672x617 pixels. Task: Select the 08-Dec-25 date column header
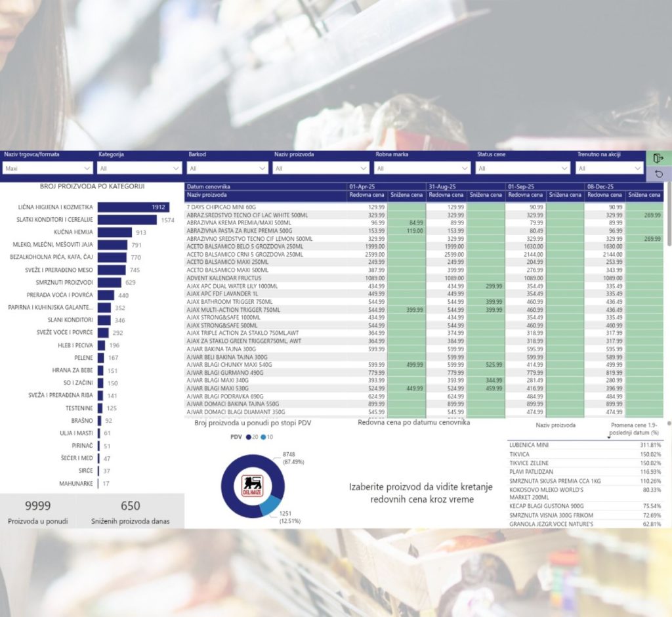pos(600,187)
